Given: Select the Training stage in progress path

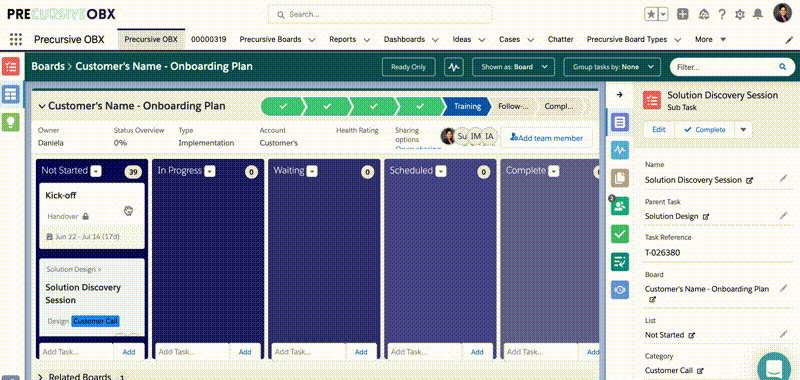Looking at the screenshot, I should coord(467,107).
